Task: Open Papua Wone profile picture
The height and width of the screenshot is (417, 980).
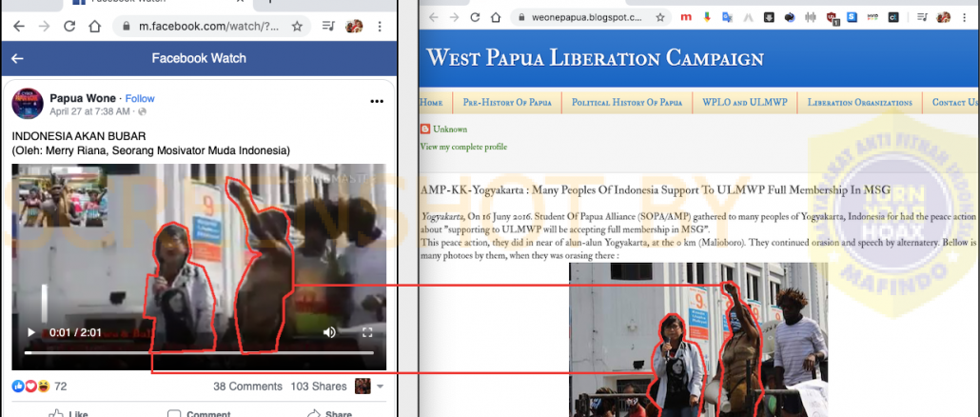Action: coord(28,104)
